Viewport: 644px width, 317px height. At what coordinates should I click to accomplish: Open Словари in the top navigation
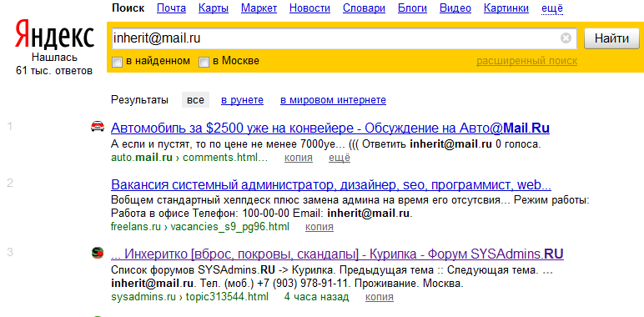(364, 8)
